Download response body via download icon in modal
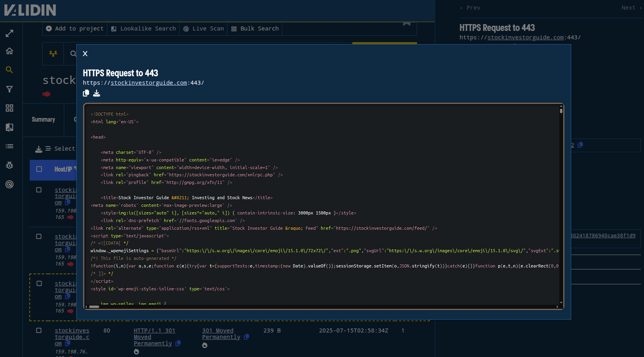The width and height of the screenshot is (644, 357). 96,93
